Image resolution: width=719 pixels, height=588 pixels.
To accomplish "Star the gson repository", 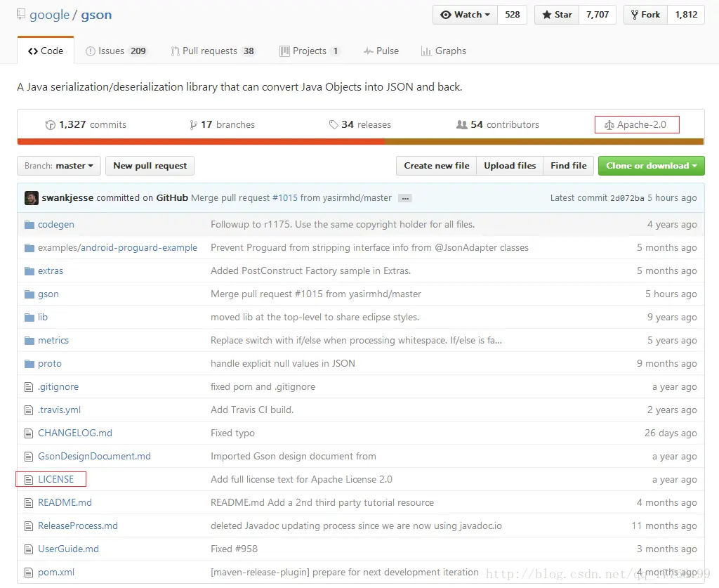I will tap(557, 15).
